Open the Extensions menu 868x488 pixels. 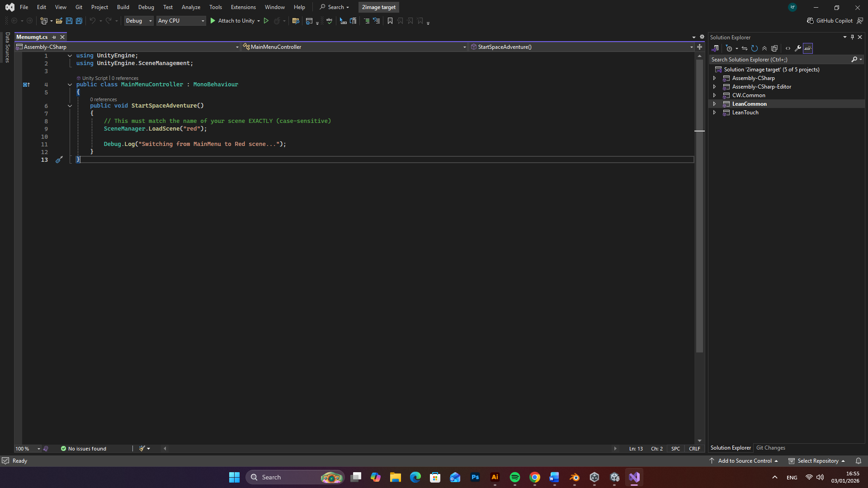[x=243, y=7]
